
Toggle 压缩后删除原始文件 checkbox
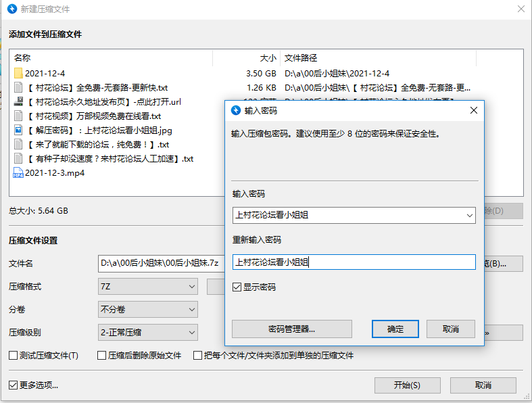102,356
